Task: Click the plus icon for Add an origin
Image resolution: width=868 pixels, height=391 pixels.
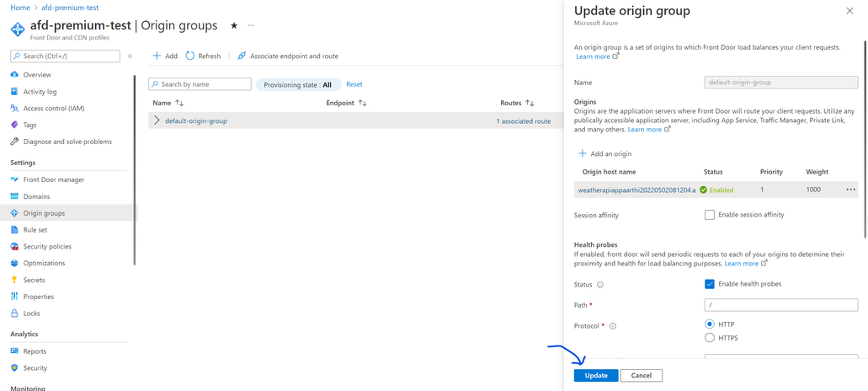Action: 583,153
